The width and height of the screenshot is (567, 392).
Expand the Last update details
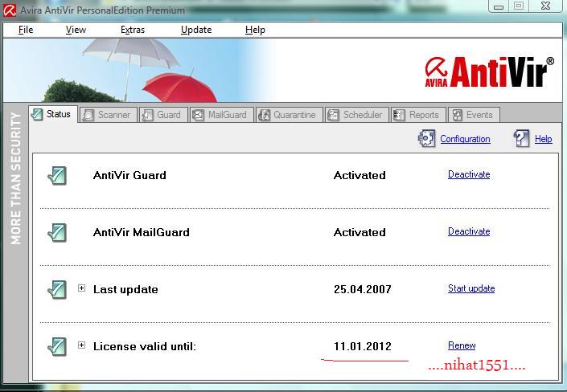pyautogui.click(x=82, y=288)
